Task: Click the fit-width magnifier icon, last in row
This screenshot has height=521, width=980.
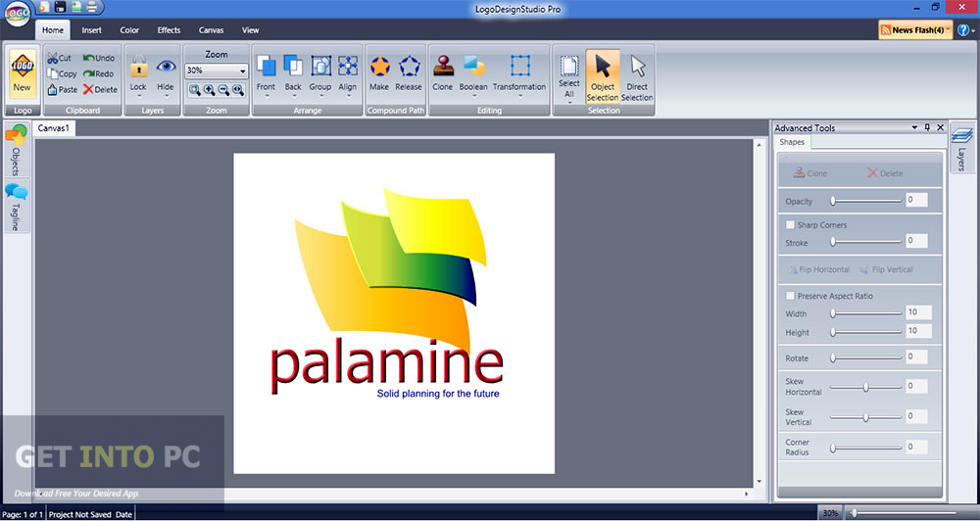Action: pos(238,90)
